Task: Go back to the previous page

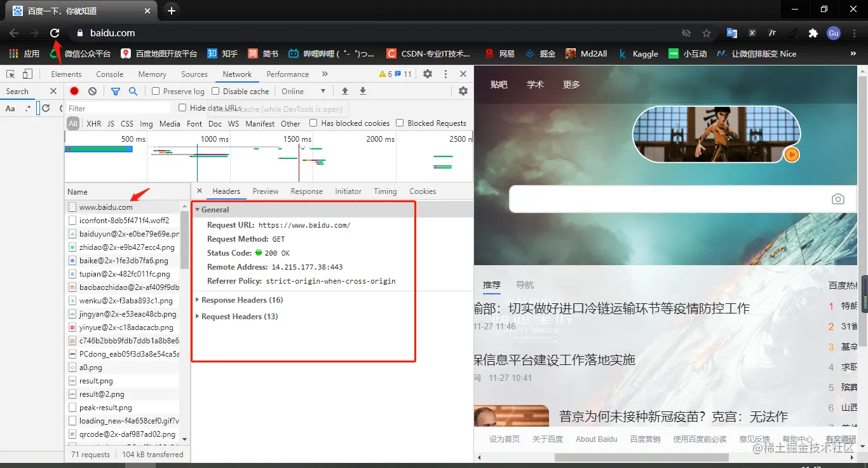Action: 14,33
